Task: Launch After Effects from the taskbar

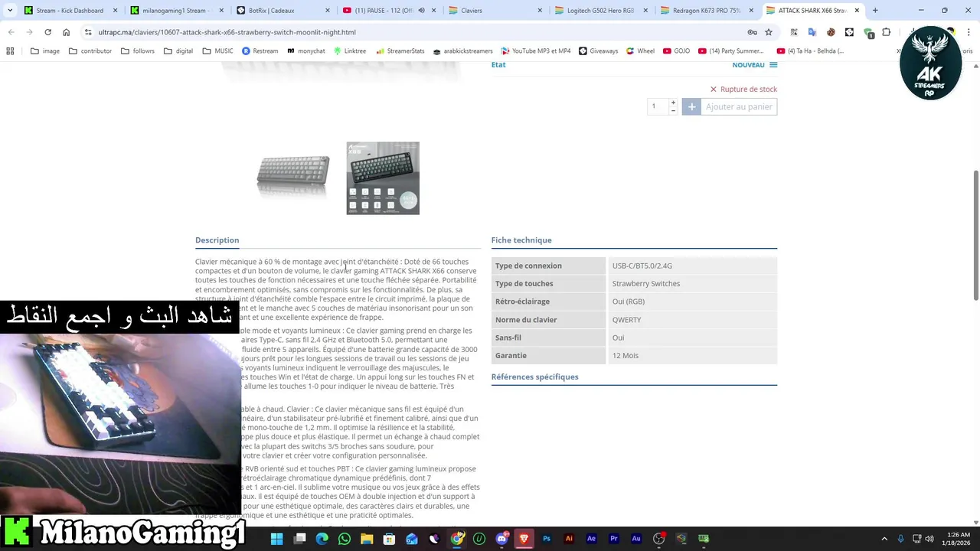Action: pyautogui.click(x=591, y=539)
